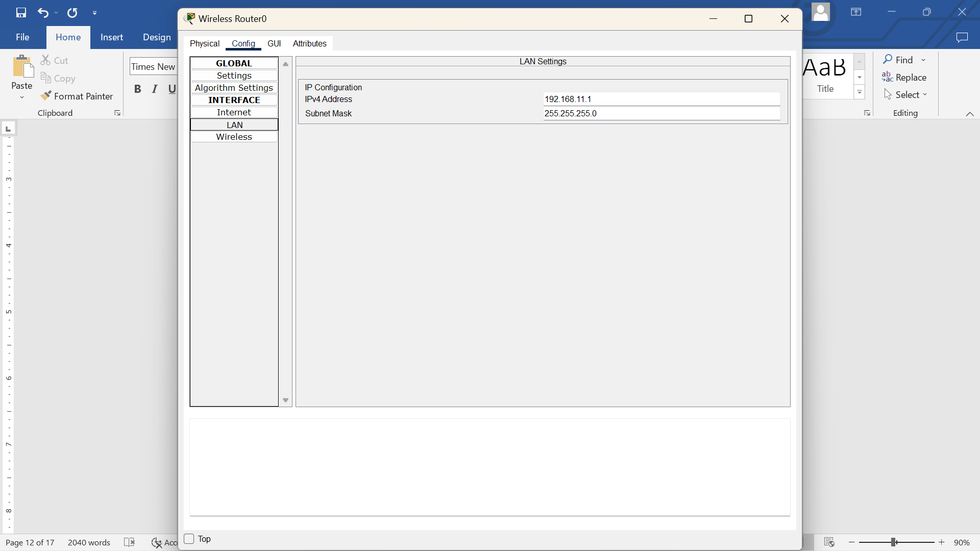Click the Redo icon
The height and width of the screenshot is (551, 980).
click(x=72, y=13)
